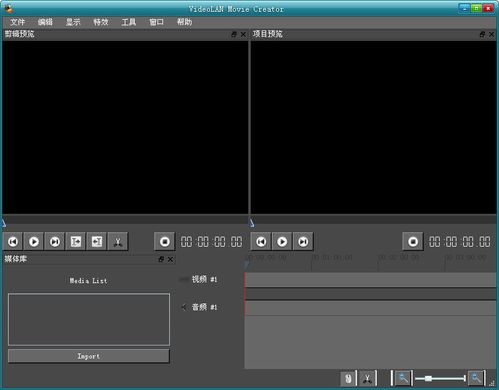Viewport: 499px width, 390px height.
Task: Skip to previous frame in the clip preview
Action: 13,241
